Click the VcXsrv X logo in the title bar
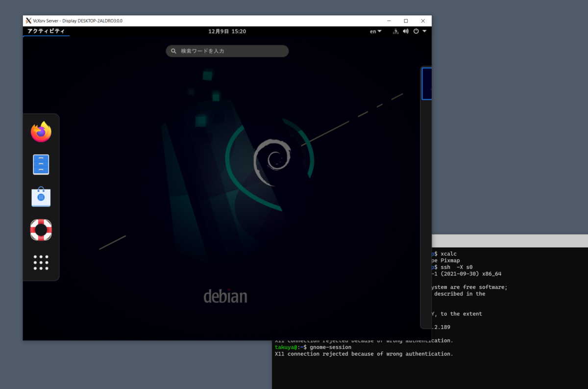This screenshot has height=389, width=588. point(27,21)
